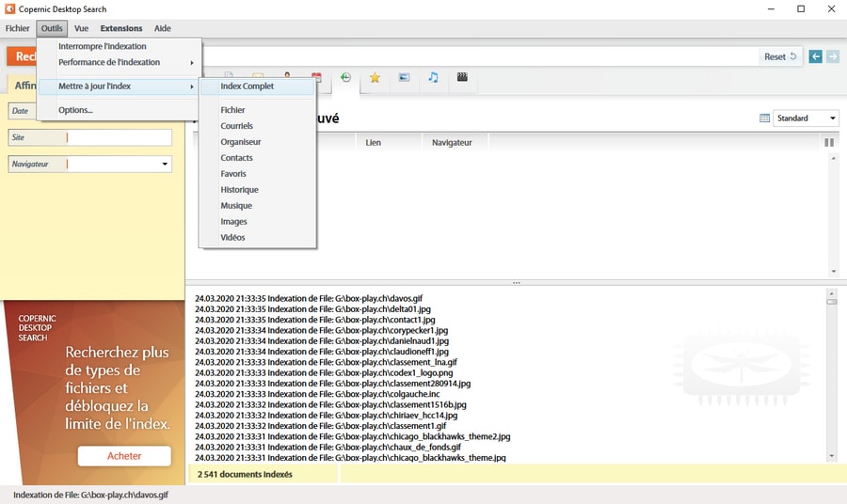The width and height of the screenshot is (847, 504).
Task: Click the view layout icon beside Standard
Action: pyautogui.click(x=764, y=118)
